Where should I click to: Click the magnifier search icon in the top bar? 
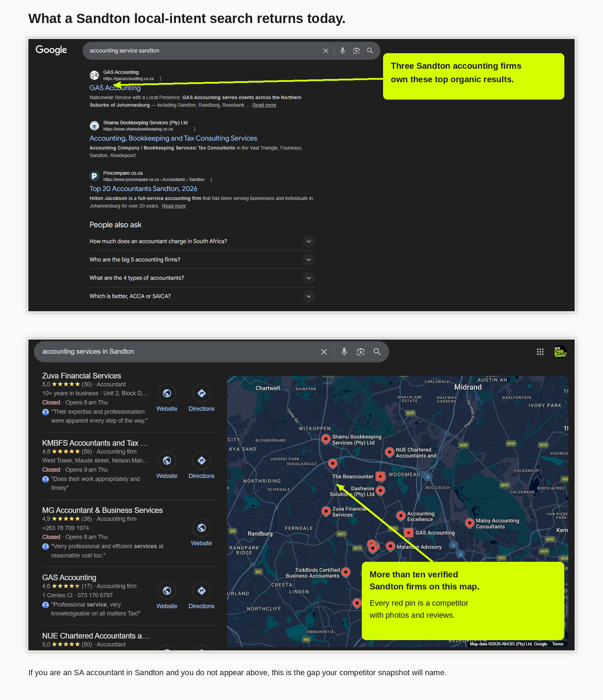pos(370,51)
